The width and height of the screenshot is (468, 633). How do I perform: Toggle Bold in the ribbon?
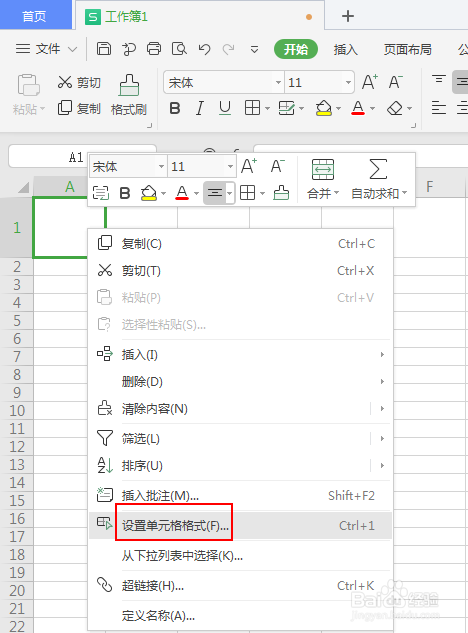(x=175, y=108)
